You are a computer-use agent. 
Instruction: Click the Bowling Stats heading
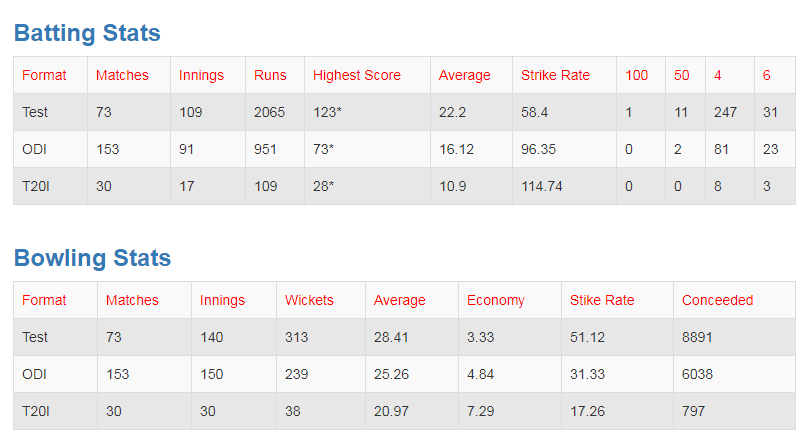(92, 258)
